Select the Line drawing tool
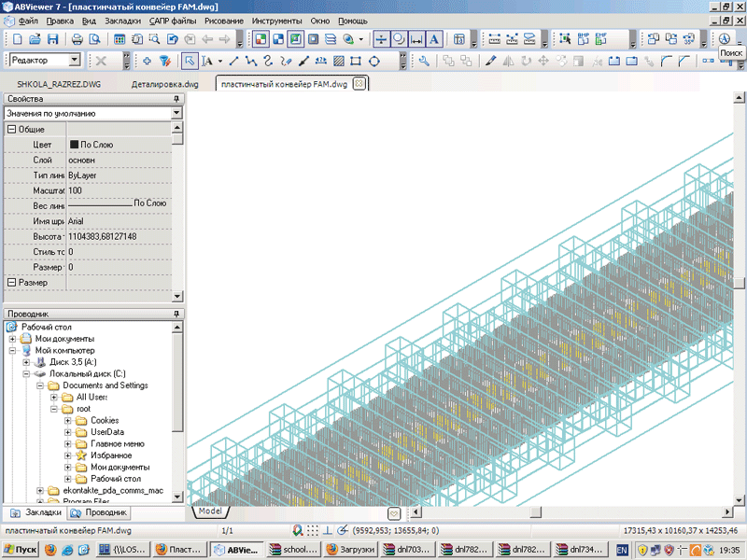The width and height of the screenshot is (747, 560). coord(233,61)
